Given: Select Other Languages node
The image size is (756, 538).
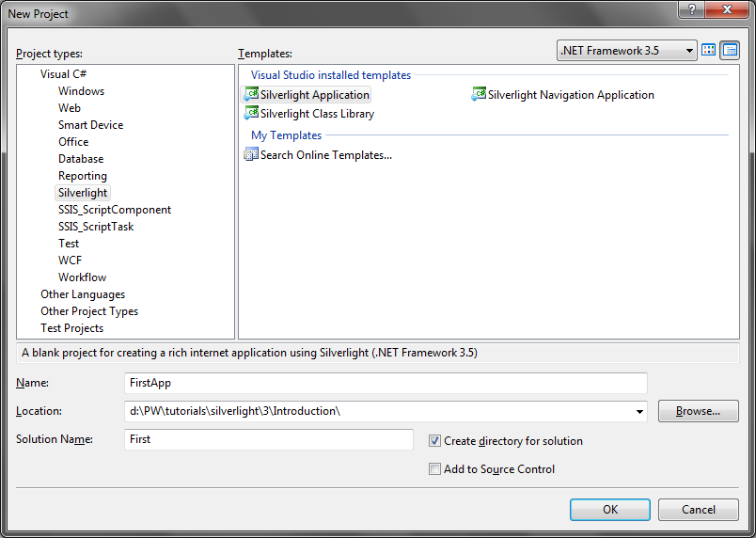Looking at the screenshot, I should (x=83, y=294).
